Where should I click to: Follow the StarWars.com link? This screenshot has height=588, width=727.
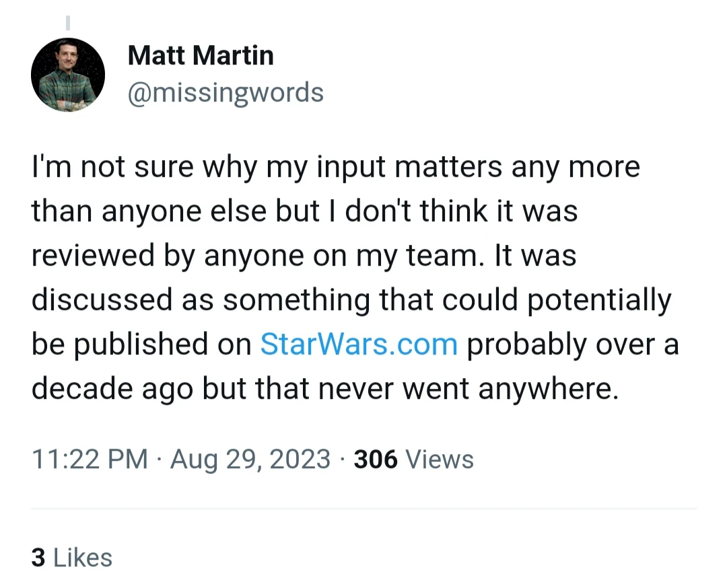coord(359,344)
